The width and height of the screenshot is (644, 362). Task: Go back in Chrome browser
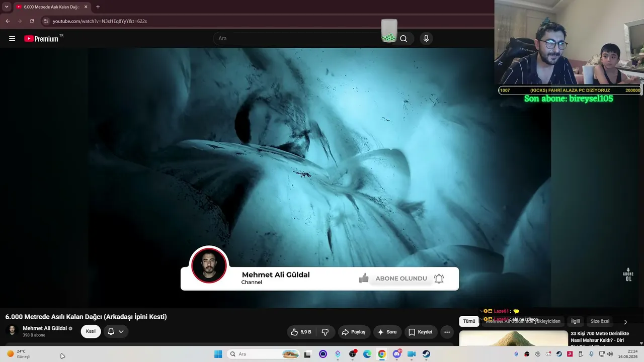[8, 21]
